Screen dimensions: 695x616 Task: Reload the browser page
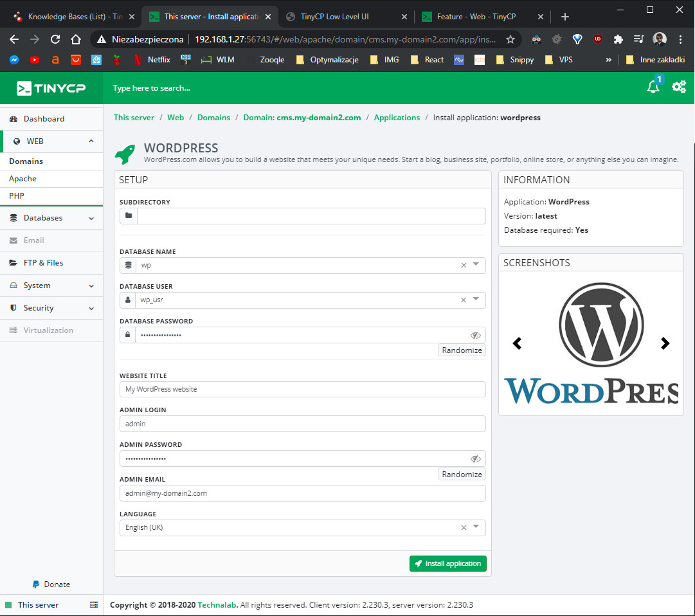(x=55, y=39)
